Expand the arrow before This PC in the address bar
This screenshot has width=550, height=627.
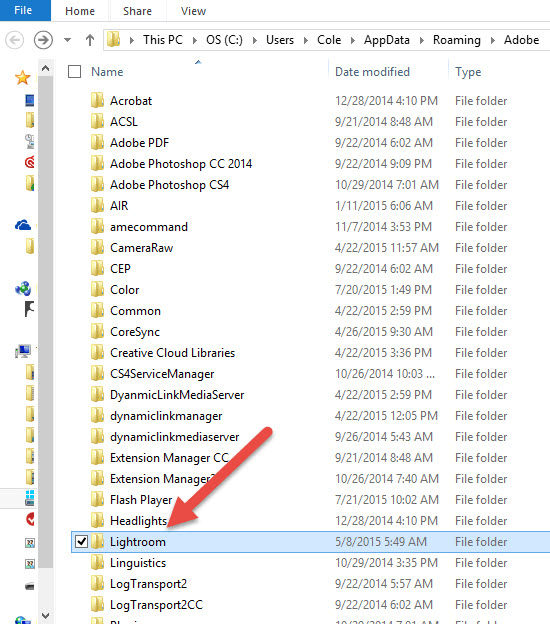[131, 40]
